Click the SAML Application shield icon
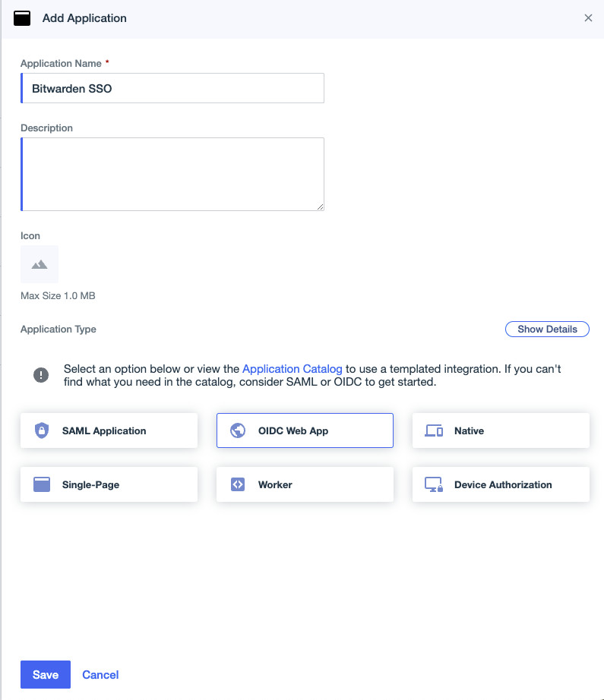Viewport: 604px width, 700px height. pos(42,430)
